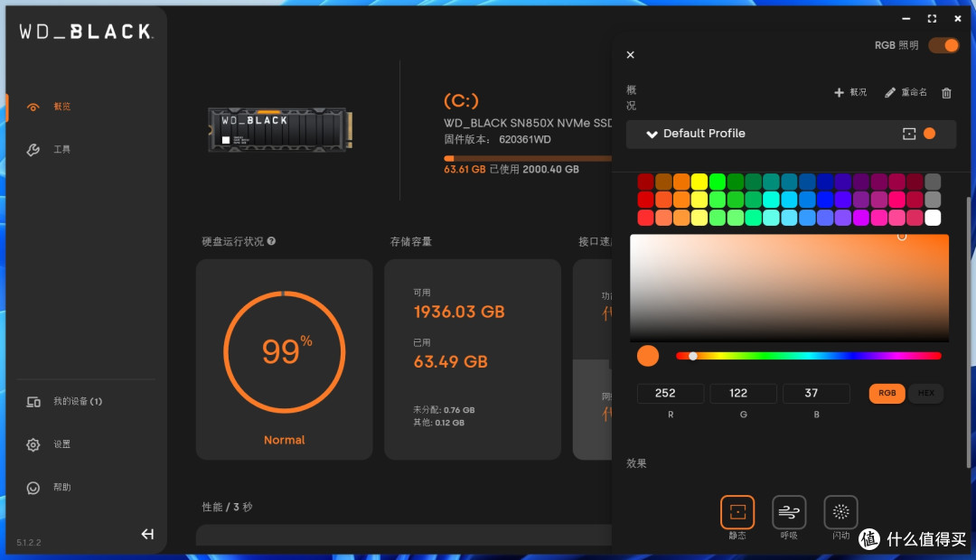
Task: Pick the bright yellow swatch in middle row
Action: pos(699,200)
